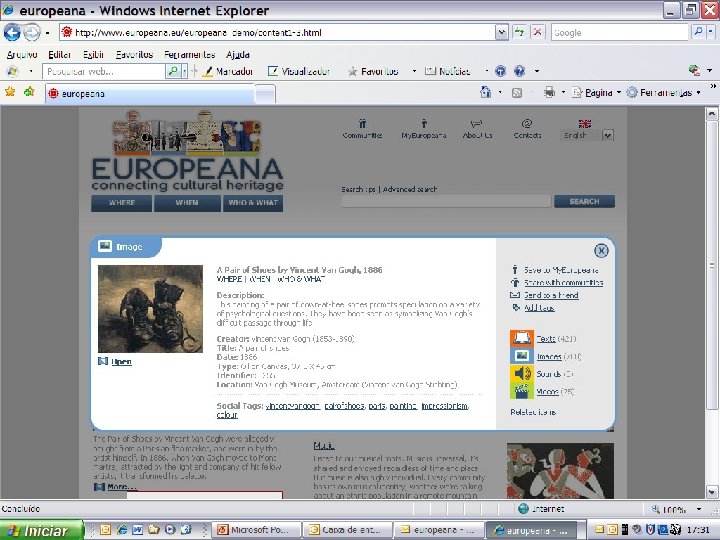720x540 pixels.
Task: Click the Favorites center star icon
Action: [x=10, y=92]
